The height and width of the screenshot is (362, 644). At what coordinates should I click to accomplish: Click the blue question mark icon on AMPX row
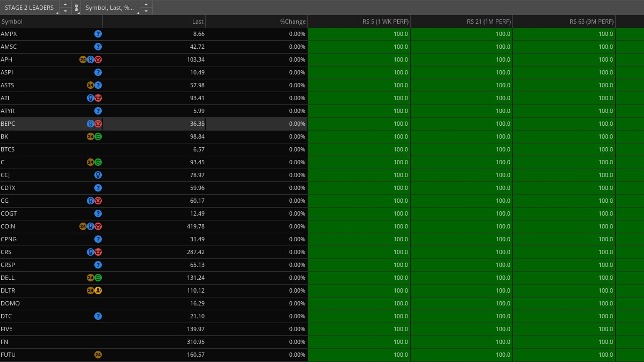click(98, 34)
